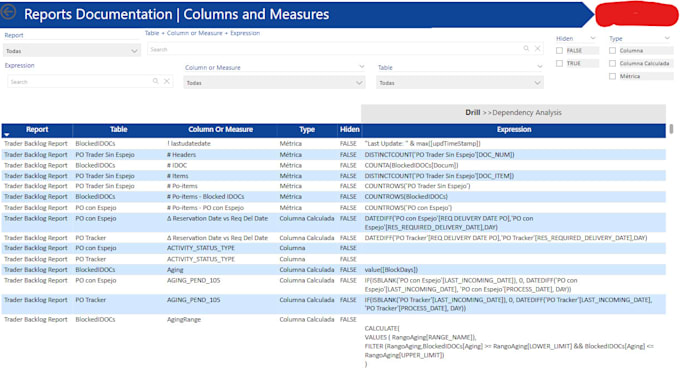The width and height of the screenshot is (680, 368).
Task: Tick the Columna Calculada type checkbox
Action: (x=612, y=63)
